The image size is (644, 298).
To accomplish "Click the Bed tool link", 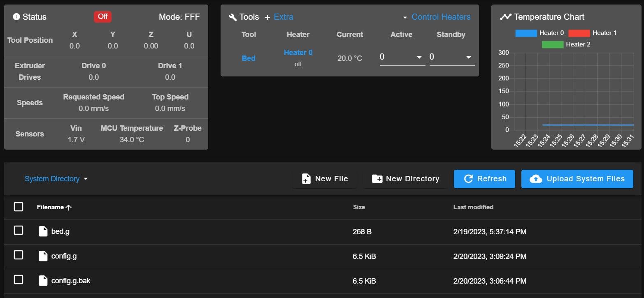I will 249,58.
